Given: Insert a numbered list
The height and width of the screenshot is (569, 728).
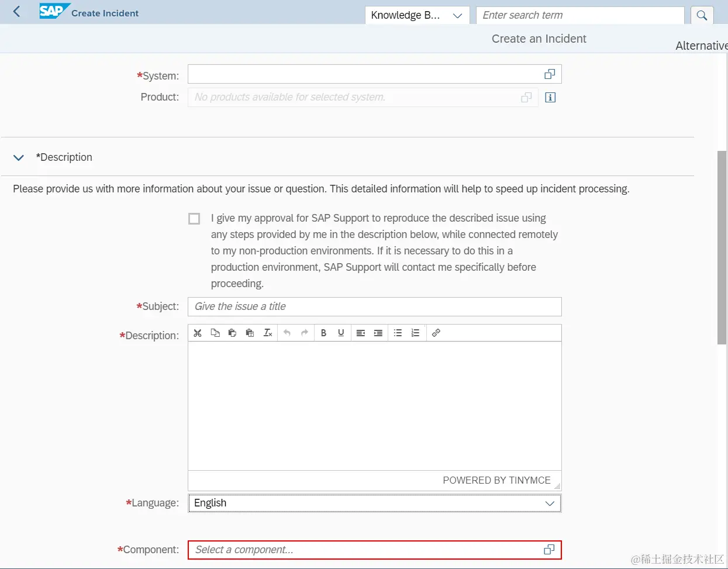Looking at the screenshot, I should [415, 333].
